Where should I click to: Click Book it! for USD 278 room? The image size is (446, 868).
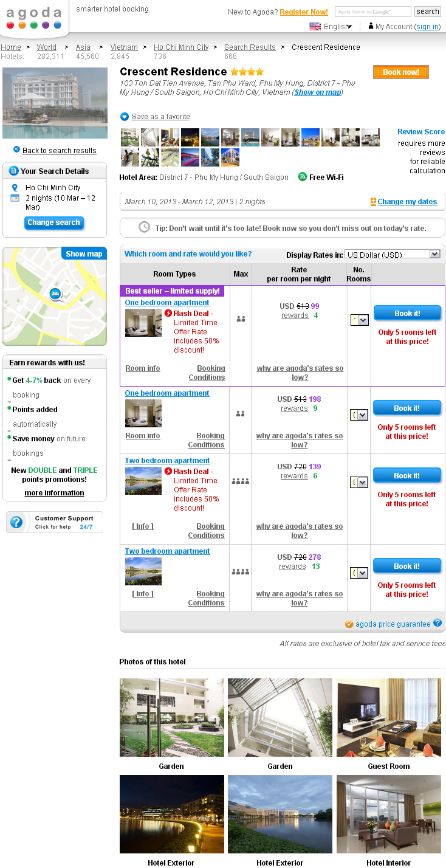(407, 566)
